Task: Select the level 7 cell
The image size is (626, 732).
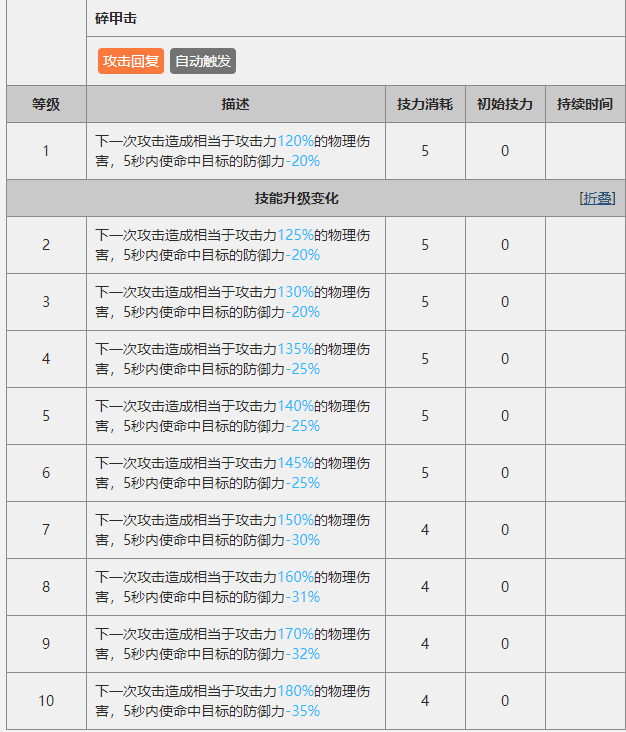Action: point(46,530)
